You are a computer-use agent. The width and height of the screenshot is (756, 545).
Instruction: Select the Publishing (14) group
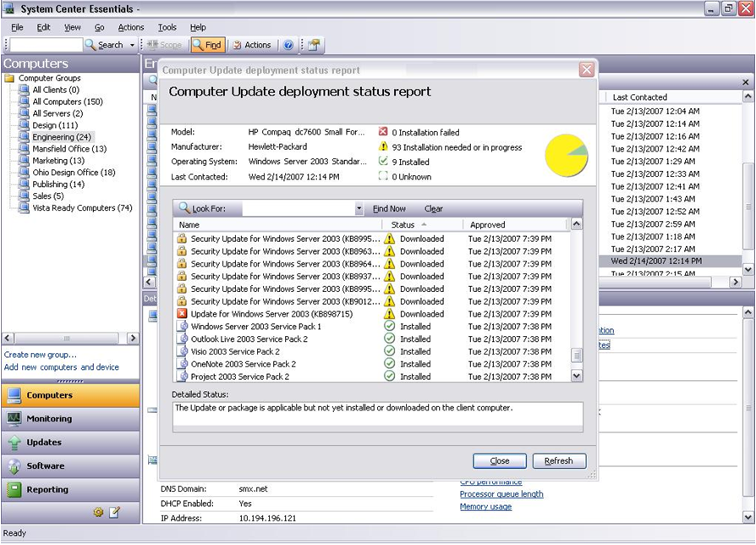58,184
